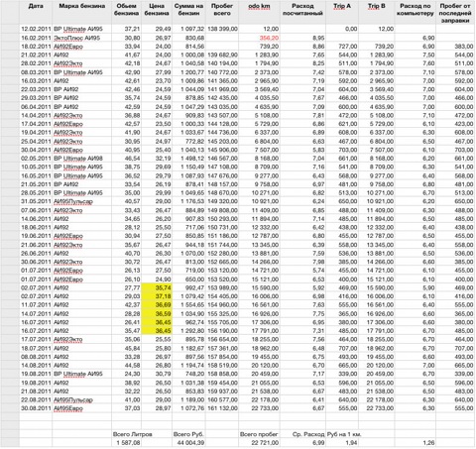Click the "Пробег от последней заправки" header

[x=455, y=12]
